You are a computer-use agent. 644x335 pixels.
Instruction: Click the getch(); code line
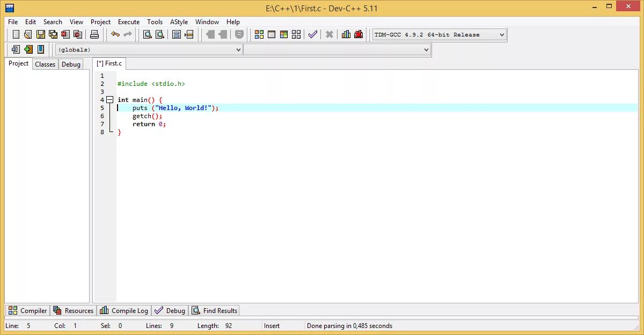(147, 116)
